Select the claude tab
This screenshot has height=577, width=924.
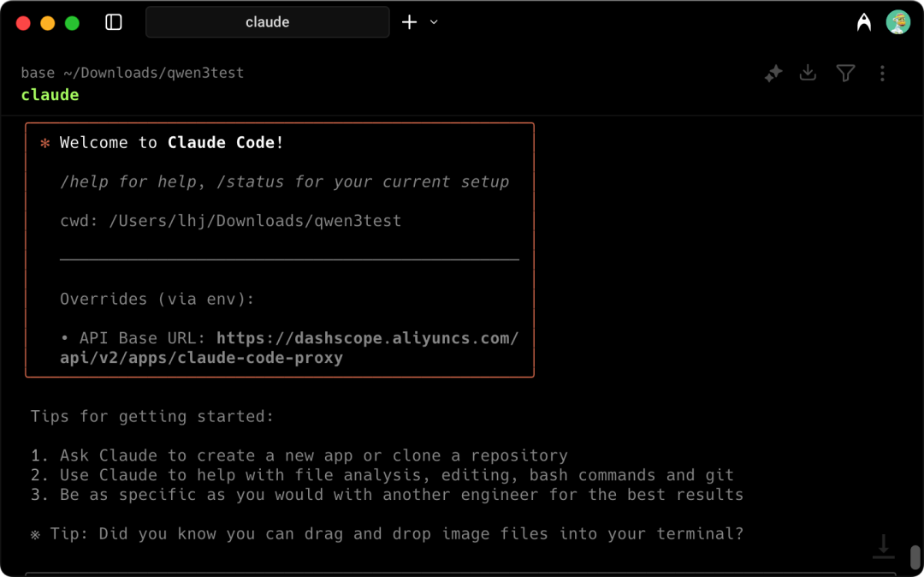point(268,21)
